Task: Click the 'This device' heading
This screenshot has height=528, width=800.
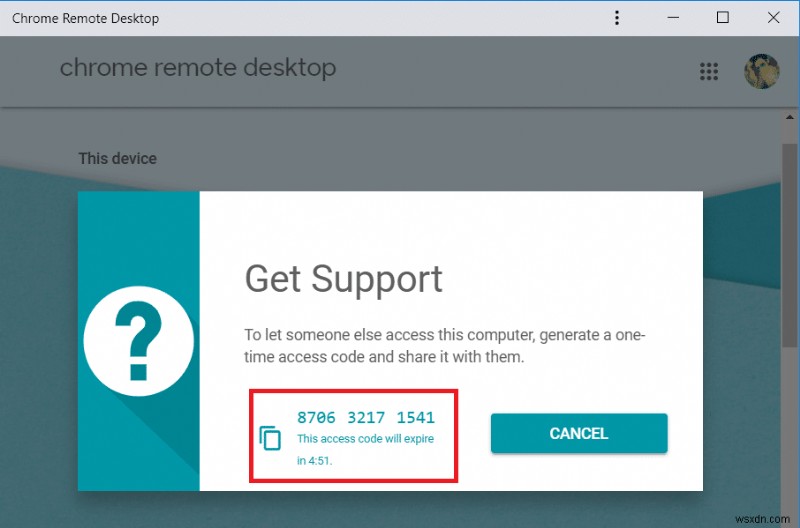Action: click(117, 159)
